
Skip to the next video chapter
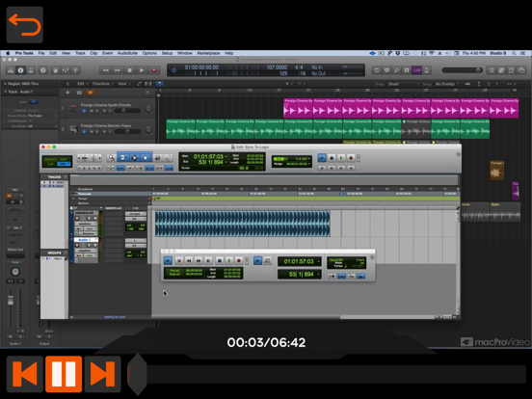pos(103,374)
